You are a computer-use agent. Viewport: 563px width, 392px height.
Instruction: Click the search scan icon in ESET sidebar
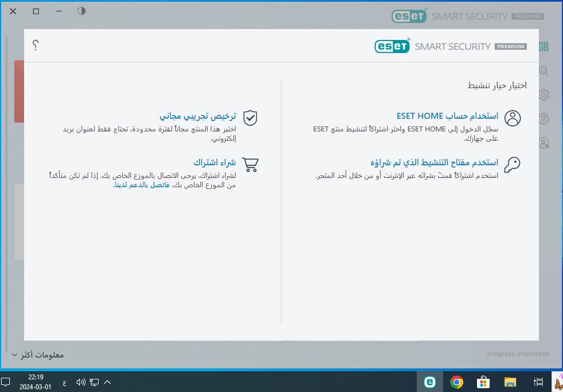544,71
